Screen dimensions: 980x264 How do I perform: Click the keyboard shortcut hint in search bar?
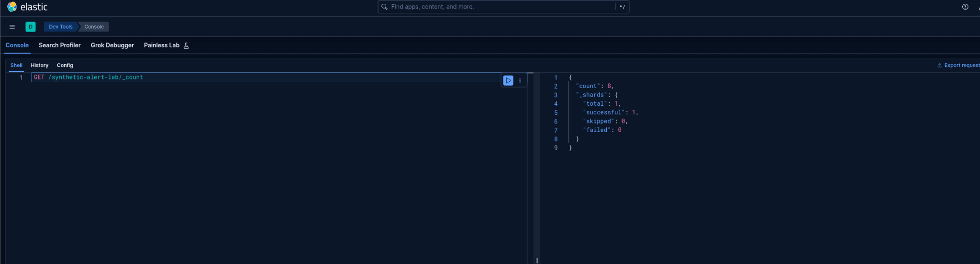tap(622, 7)
